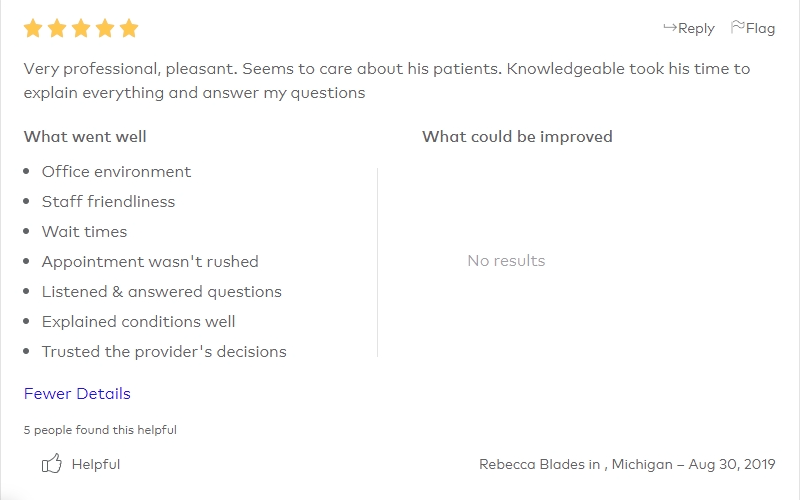Click the Flag icon
The image size is (800, 500).
tap(737, 27)
